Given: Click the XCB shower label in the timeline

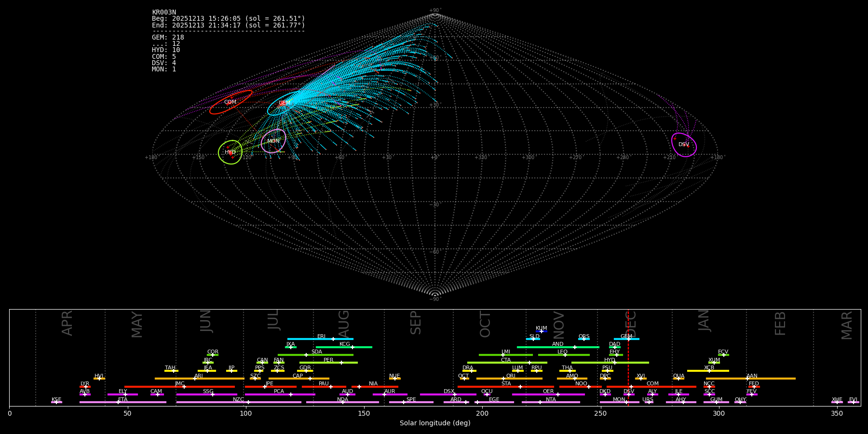Looking at the screenshot, I should [709, 368].
